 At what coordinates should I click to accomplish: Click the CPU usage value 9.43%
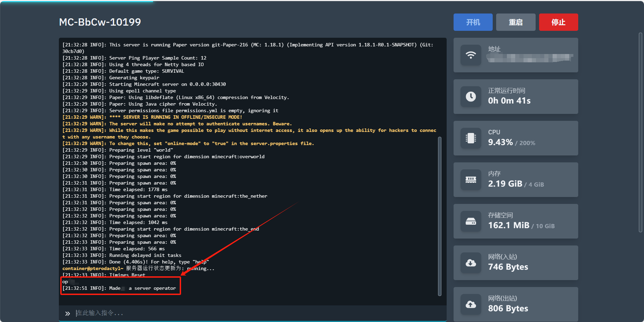pos(500,142)
